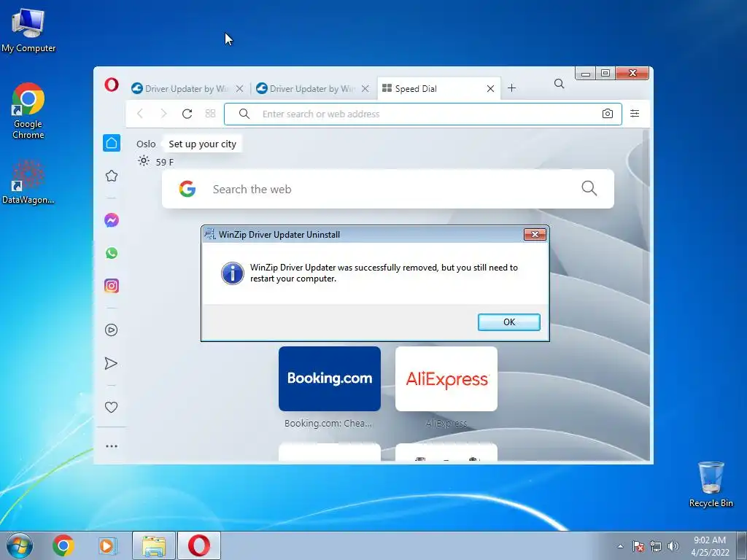
Task: Go back with the back arrow
Action: pyautogui.click(x=140, y=113)
